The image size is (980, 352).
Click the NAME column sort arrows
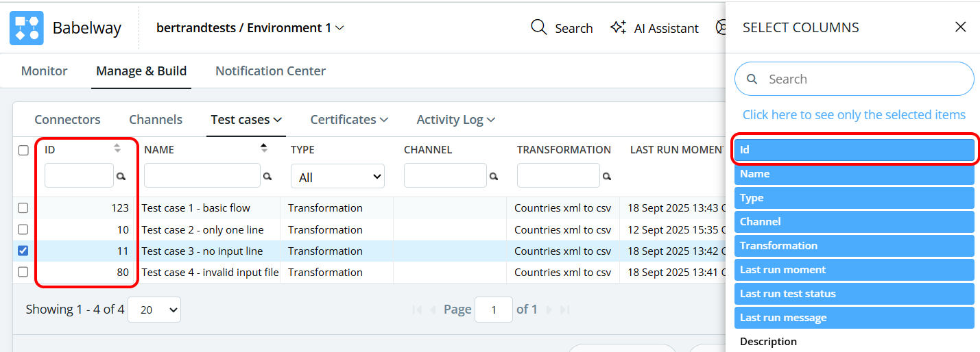(264, 148)
